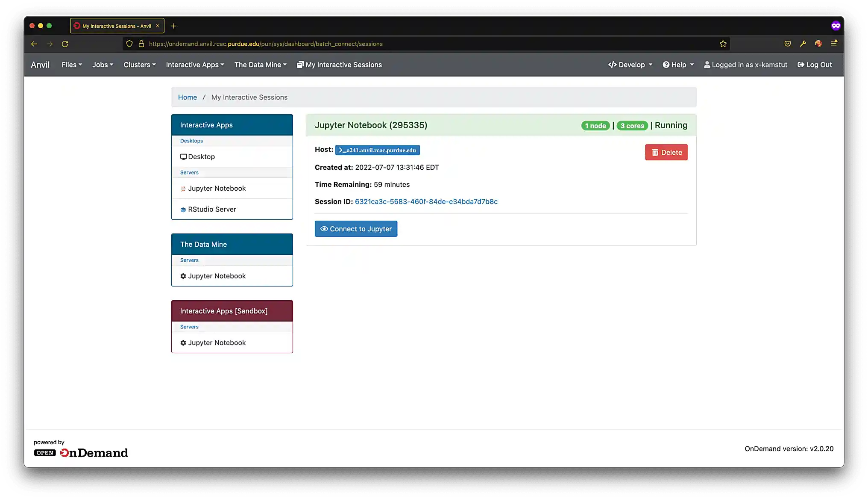Click the Open OnDemand logo in footer
The image size is (868, 499).
coord(81,452)
